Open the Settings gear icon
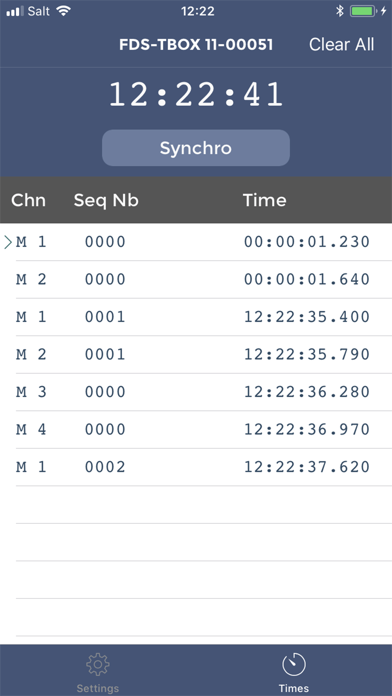Screen dimensions: 392x696 [98, 664]
